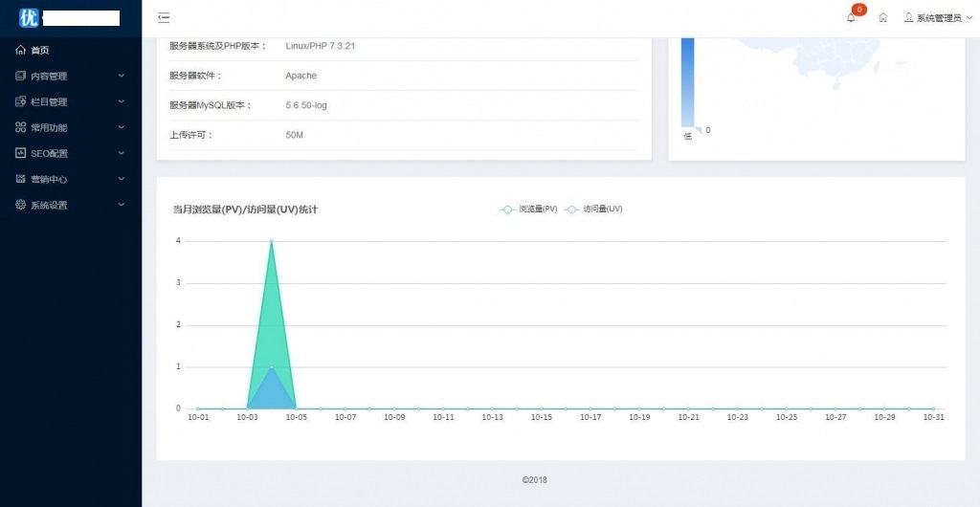This screenshot has width=980, height=507.
Task: Click the 营销中心 sidebar icon
Action: click(21, 179)
